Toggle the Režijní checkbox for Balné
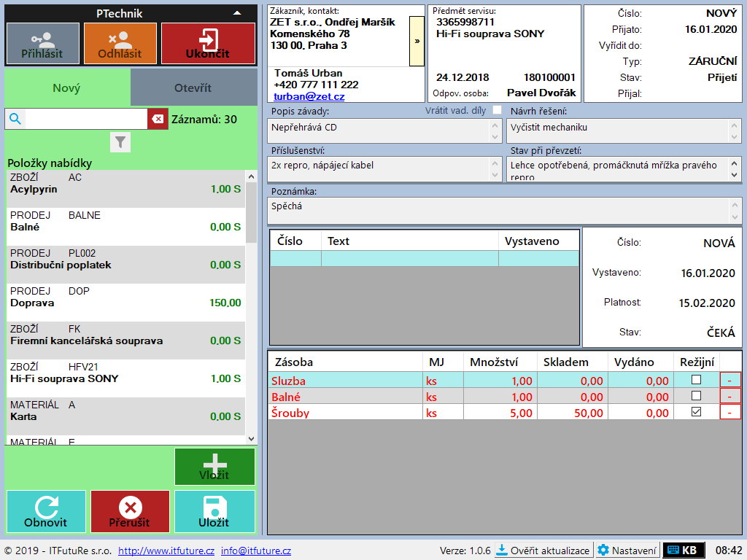This screenshot has height=560, width=747. click(x=696, y=396)
